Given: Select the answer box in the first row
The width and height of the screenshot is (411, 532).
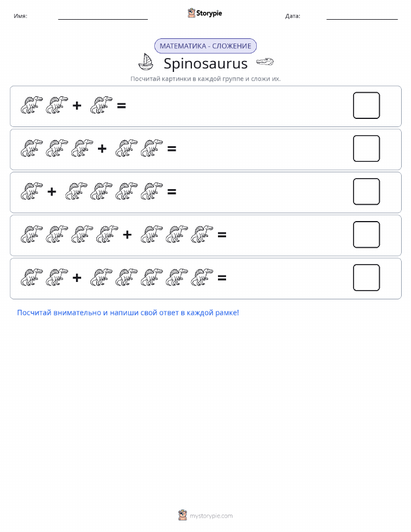Looking at the screenshot, I should 366,106.
